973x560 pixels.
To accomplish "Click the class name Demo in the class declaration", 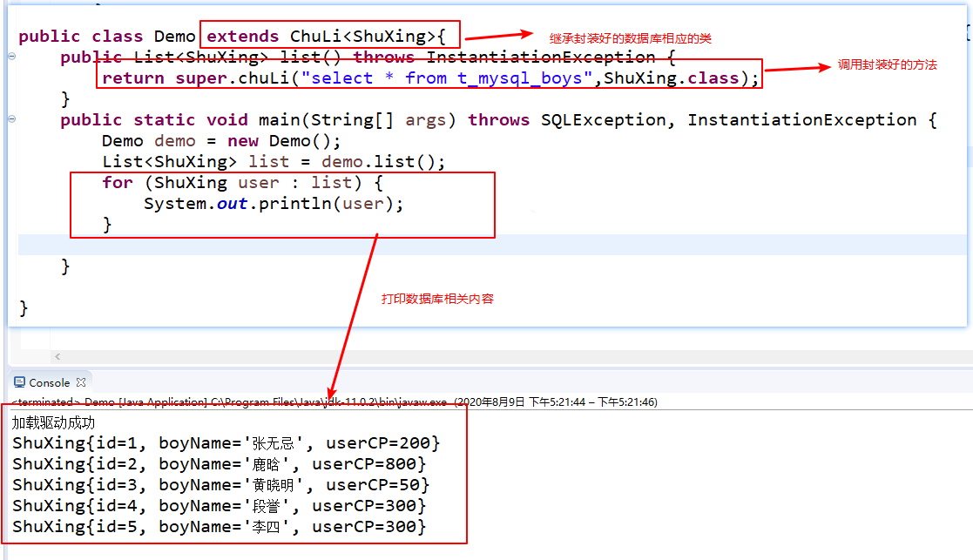I will coord(174,37).
